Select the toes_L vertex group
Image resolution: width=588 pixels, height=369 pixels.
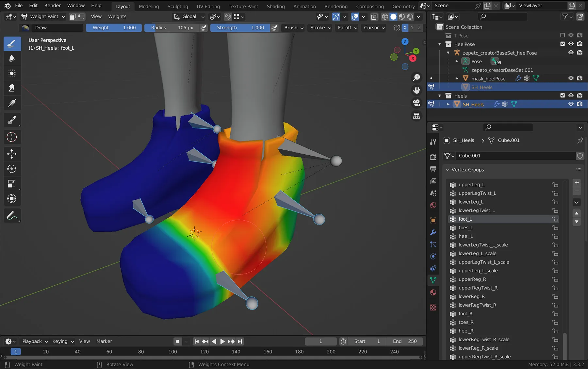click(504, 227)
